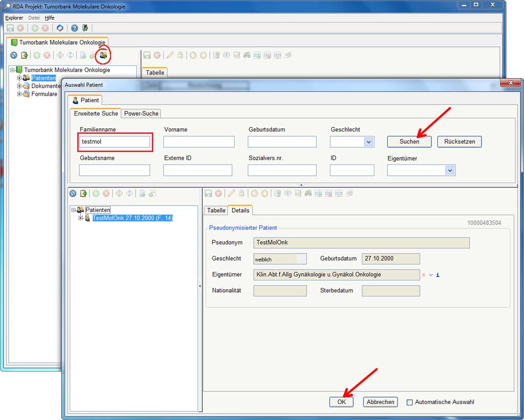The height and width of the screenshot is (420, 524).
Task: Open the Geschlecht dropdown in search form
Action: pyautogui.click(x=369, y=142)
